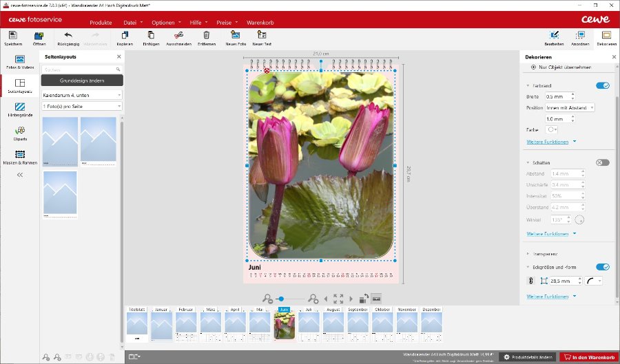Open the Datei menu
The image size is (620, 364).
(133, 23)
